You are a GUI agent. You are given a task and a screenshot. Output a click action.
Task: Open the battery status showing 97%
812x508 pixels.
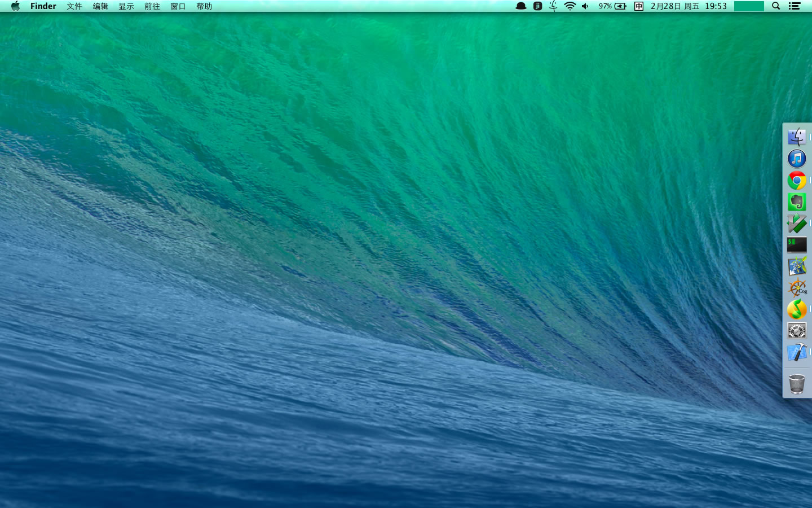click(612, 6)
